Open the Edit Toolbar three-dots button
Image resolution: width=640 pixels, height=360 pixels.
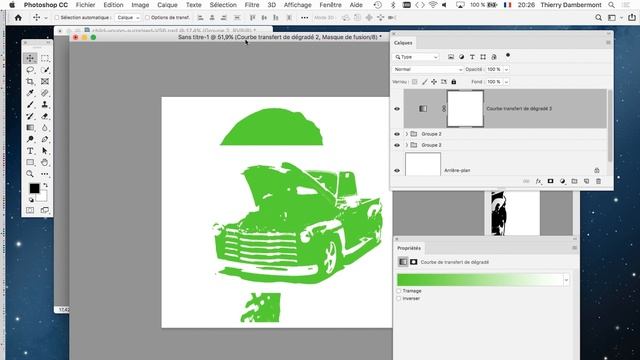coord(44,174)
